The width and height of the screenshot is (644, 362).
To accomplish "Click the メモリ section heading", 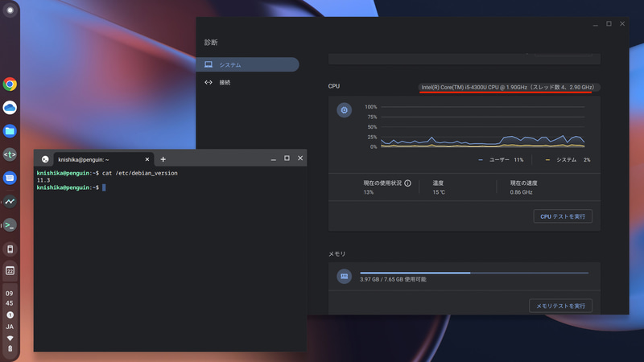I will click(336, 253).
